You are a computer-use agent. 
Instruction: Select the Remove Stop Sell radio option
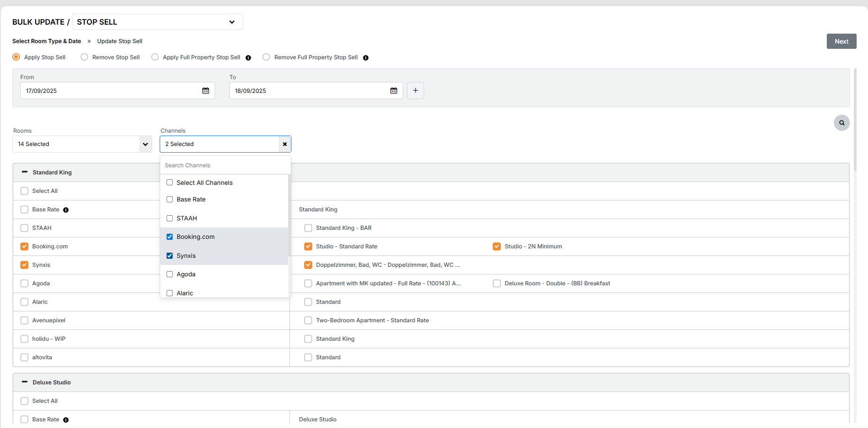pyautogui.click(x=84, y=57)
